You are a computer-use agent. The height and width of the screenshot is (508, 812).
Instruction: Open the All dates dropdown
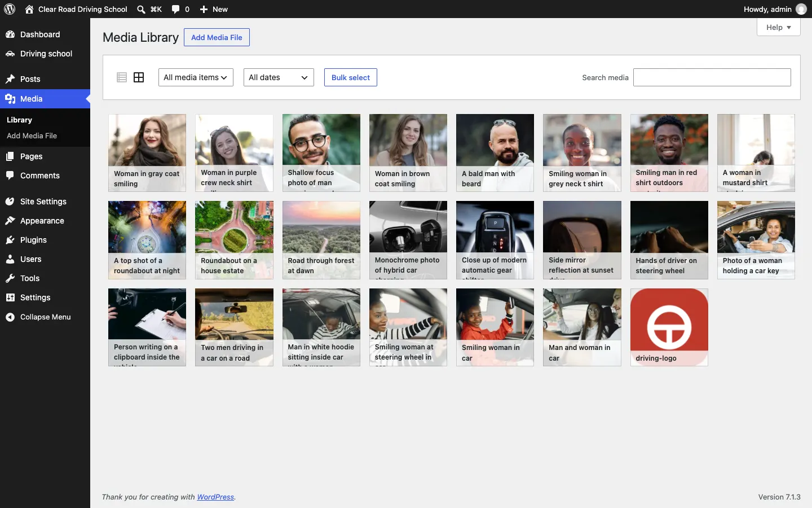pyautogui.click(x=279, y=77)
